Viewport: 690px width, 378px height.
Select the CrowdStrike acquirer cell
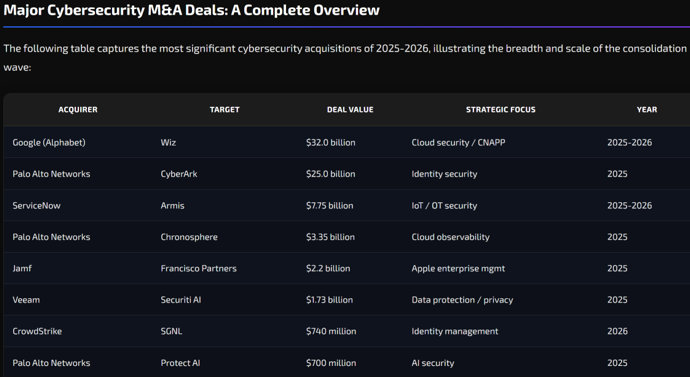37,331
